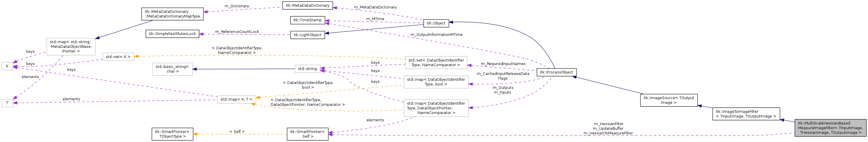Viewport: 868px width, 142px height.
Task: Click the std::map< std::string, MetaDataObjectBase::Pointer > node
Action: 71,47
